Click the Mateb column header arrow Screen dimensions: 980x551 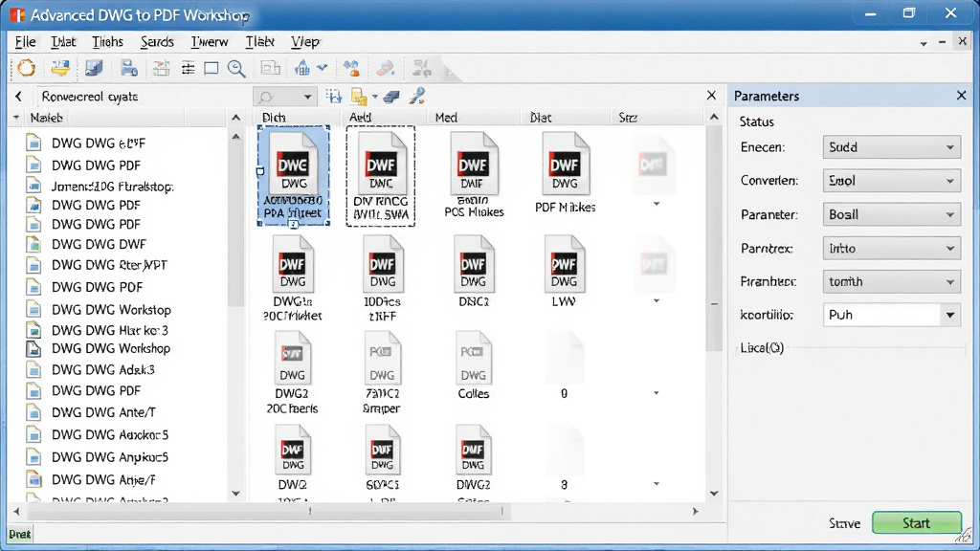pos(16,118)
